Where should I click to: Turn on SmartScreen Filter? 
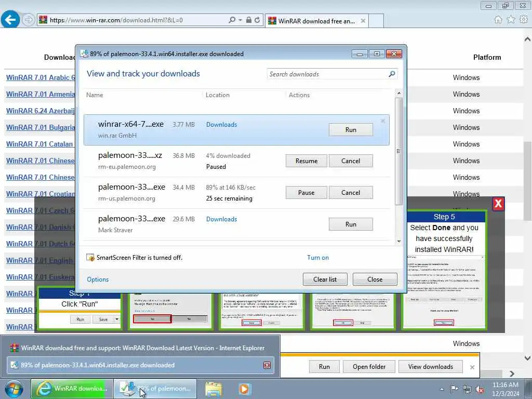(318, 258)
